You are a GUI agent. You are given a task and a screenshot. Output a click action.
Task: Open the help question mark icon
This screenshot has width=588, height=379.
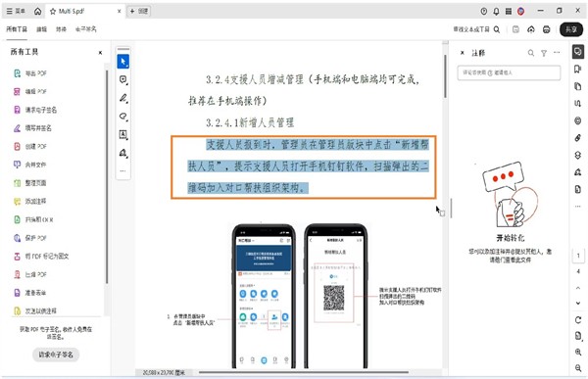click(x=484, y=11)
